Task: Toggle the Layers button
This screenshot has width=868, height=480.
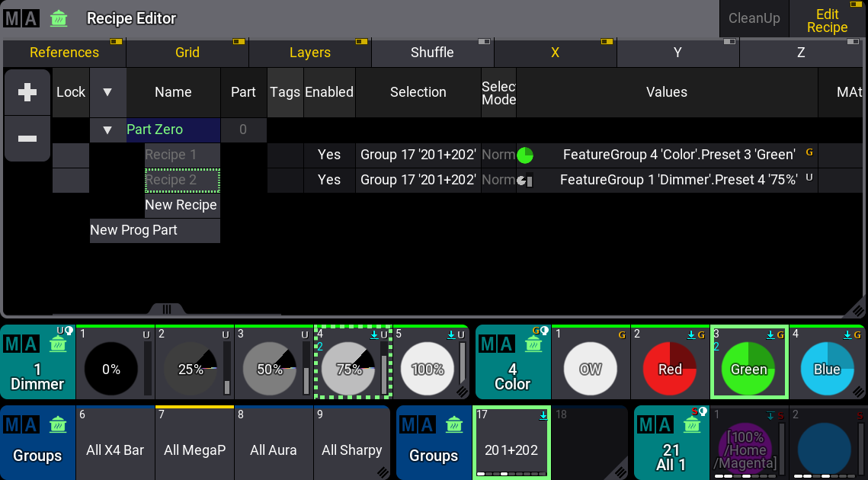Action: point(309,53)
